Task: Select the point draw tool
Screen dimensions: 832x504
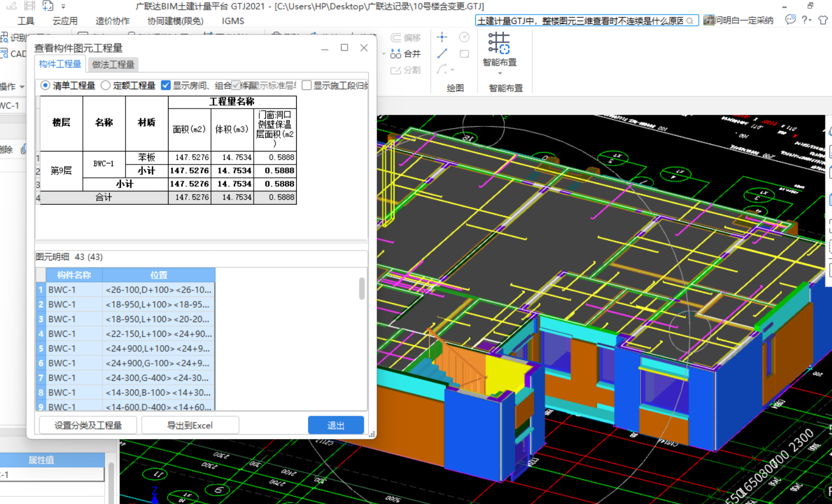Action: pyautogui.click(x=442, y=37)
